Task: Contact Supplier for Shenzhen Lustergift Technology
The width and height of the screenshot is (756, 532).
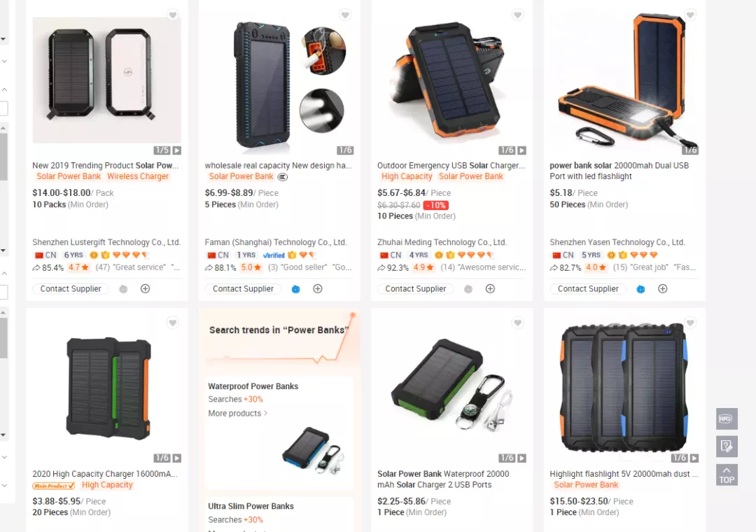Action: (71, 289)
